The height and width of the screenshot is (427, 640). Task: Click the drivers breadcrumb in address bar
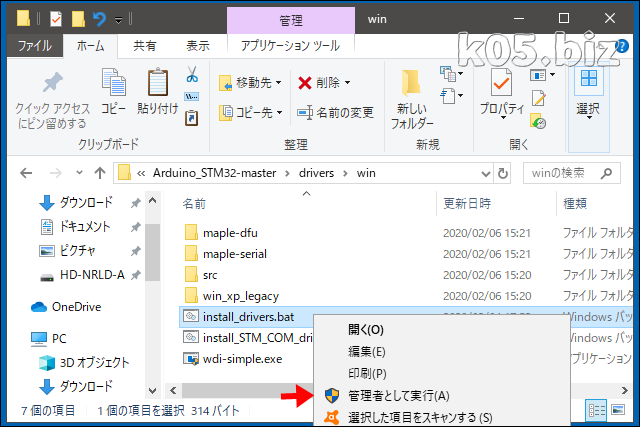point(316,173)
